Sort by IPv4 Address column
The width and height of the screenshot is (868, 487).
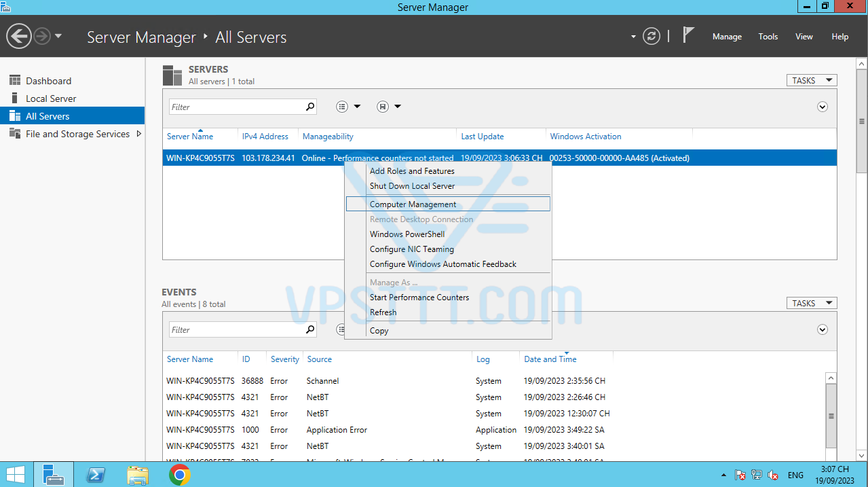(265, 137)
